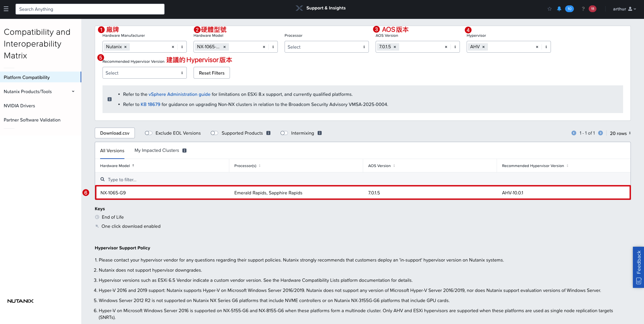Open the hamburger navigation menu
The image size is (644, 324).
(x=6, y=9)
